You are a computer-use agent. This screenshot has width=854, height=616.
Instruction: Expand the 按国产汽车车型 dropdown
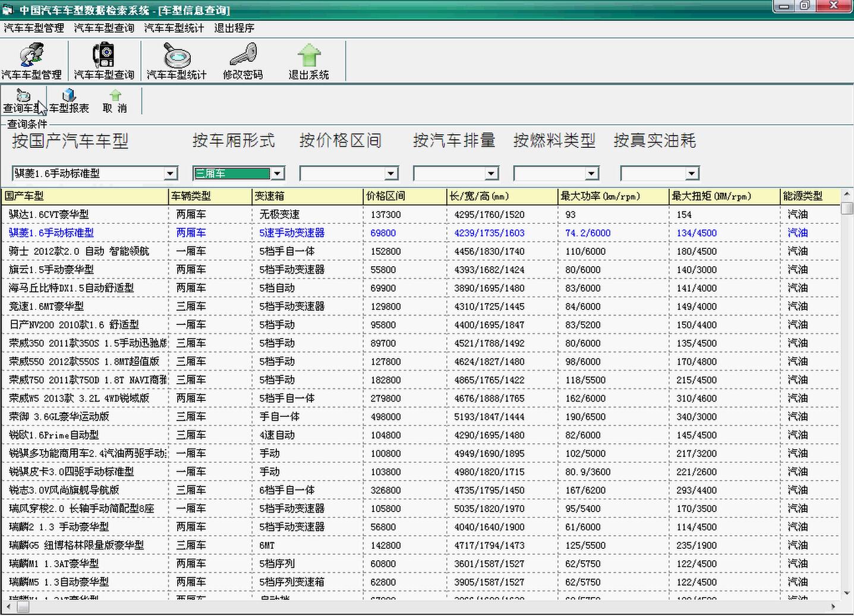[x=171, y=173]
